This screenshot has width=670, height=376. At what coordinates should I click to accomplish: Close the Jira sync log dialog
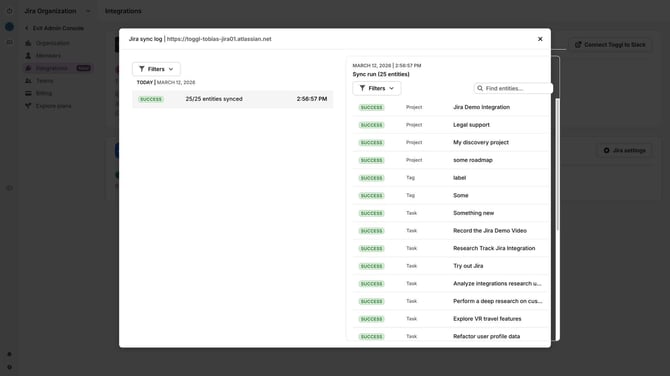540,39
